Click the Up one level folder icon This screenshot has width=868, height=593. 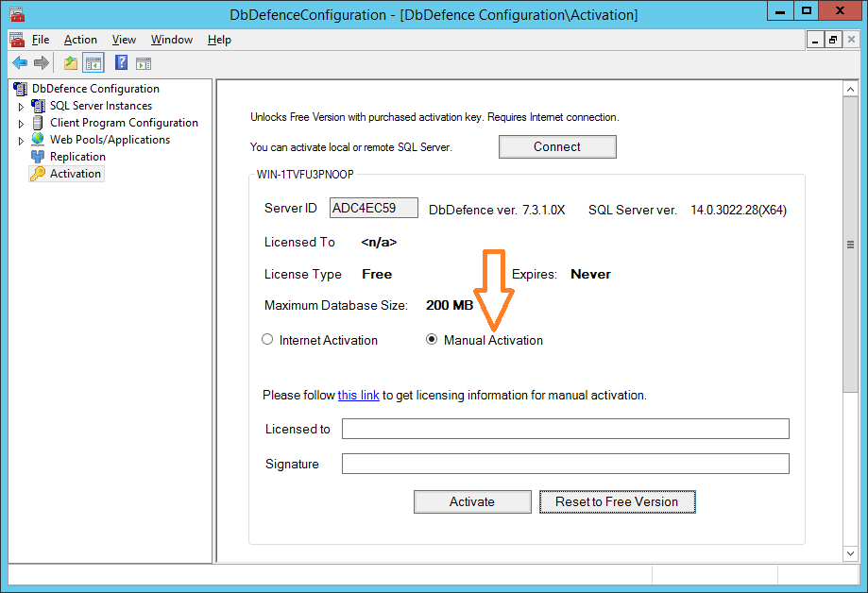coord(71,63)
